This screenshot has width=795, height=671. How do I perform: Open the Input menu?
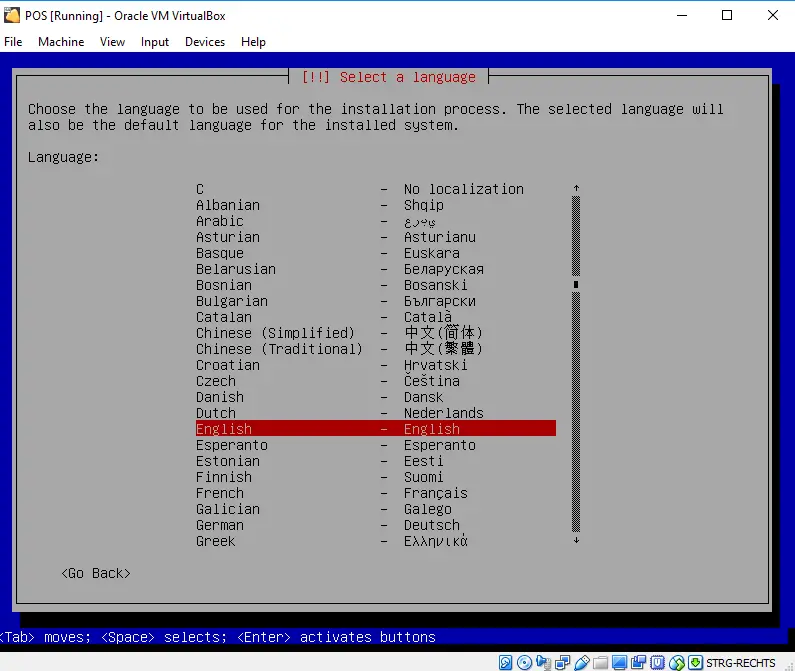[x=155, y=42]
